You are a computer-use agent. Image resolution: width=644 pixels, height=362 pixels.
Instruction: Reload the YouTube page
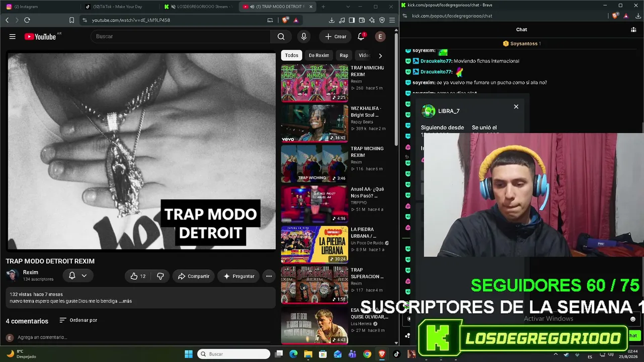tap(27, 20)
